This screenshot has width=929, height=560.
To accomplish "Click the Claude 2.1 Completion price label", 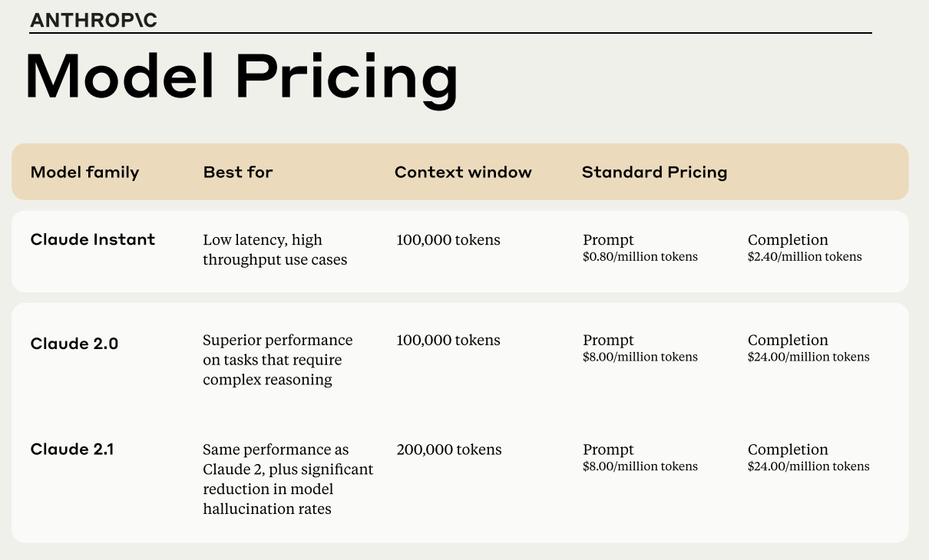I will pos(788,450).
